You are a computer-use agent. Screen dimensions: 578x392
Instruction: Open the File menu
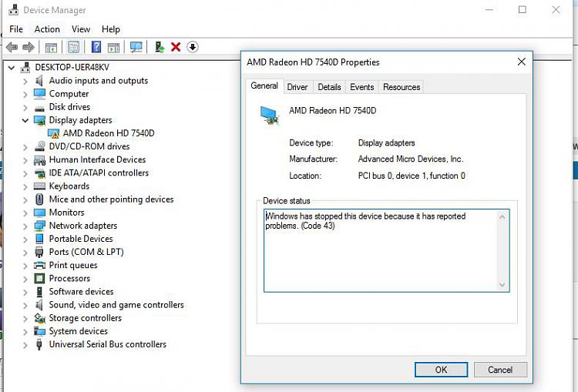coord(16,29)
